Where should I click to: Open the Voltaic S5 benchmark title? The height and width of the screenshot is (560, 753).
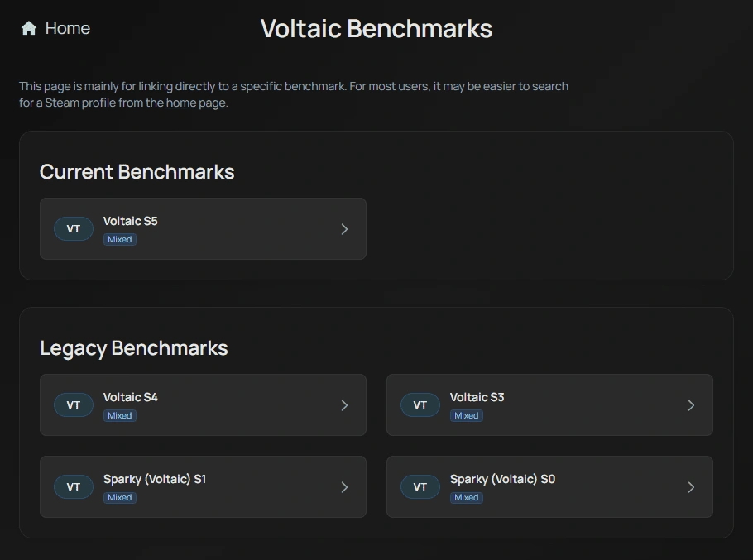click(x=131, y=222)
